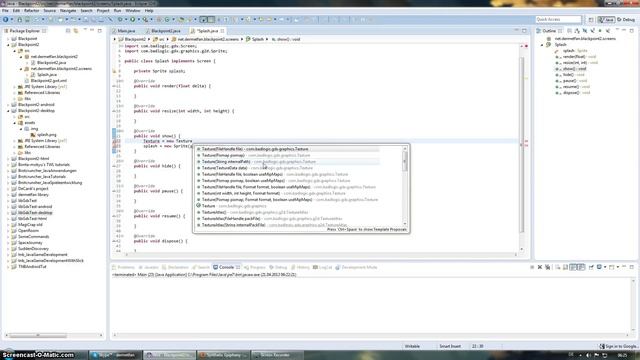Click the green Run toolbar button

[132, 19]
